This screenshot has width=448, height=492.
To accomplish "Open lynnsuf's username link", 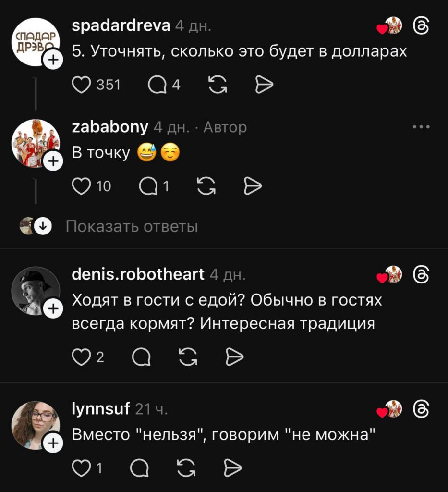I will [101, 409].
